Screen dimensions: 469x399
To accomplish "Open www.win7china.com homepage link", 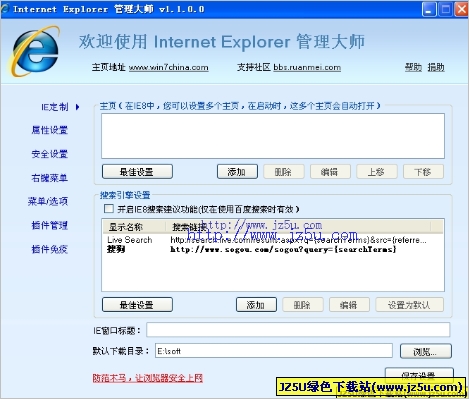I will coord(169,67).
